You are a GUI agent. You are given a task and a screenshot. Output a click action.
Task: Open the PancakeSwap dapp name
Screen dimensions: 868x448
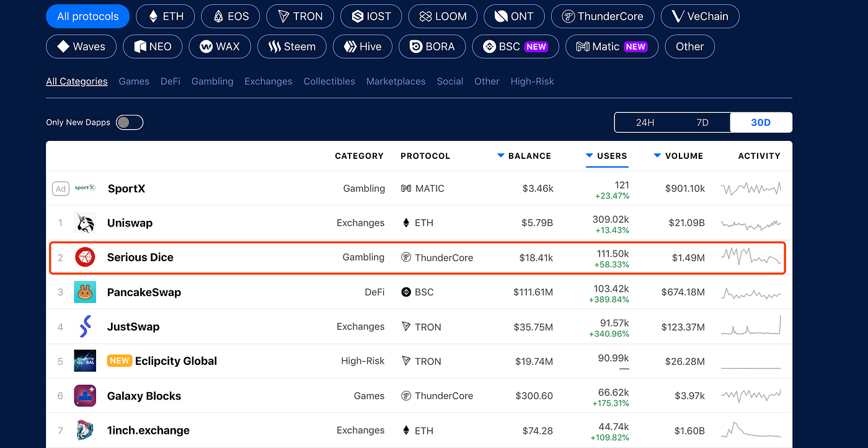pos(144,292)
